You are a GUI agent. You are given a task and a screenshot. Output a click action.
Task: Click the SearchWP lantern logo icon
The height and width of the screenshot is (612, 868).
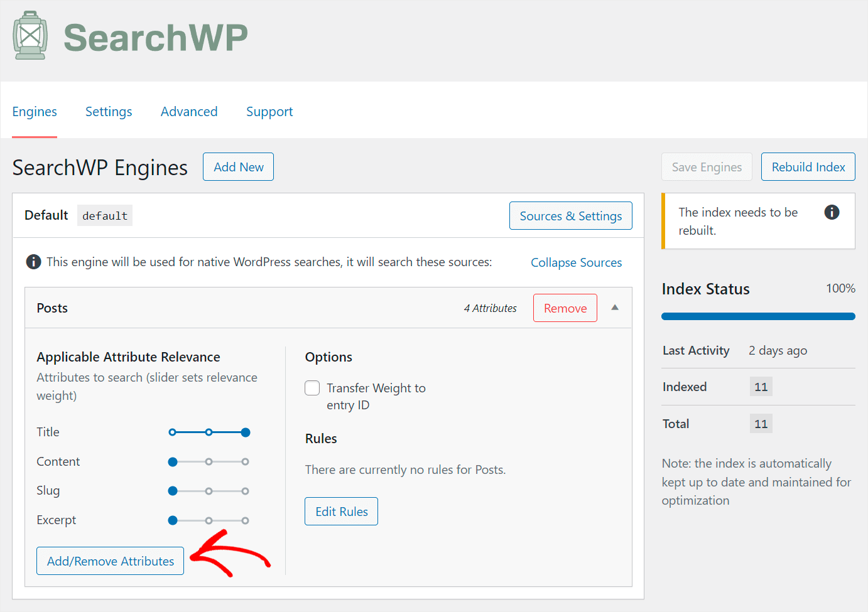pyautogui.click(x=30, y=36)
